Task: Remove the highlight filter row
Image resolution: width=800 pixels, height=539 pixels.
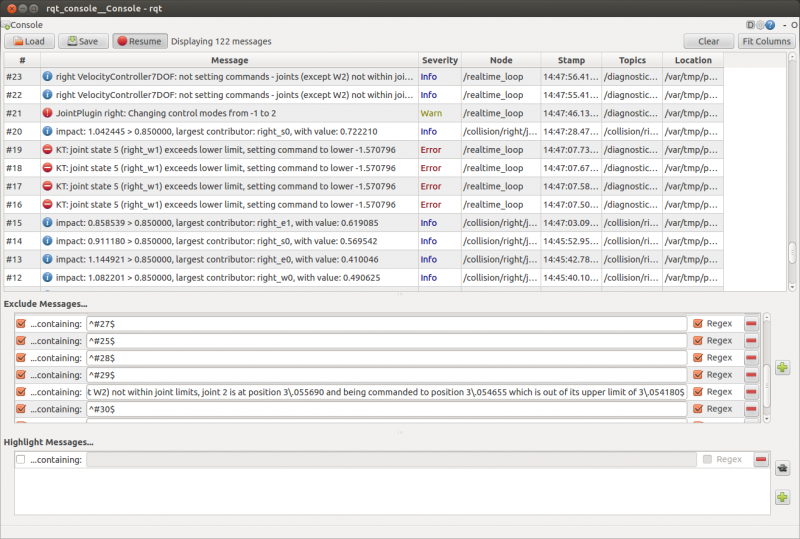Action: [761, 459]
